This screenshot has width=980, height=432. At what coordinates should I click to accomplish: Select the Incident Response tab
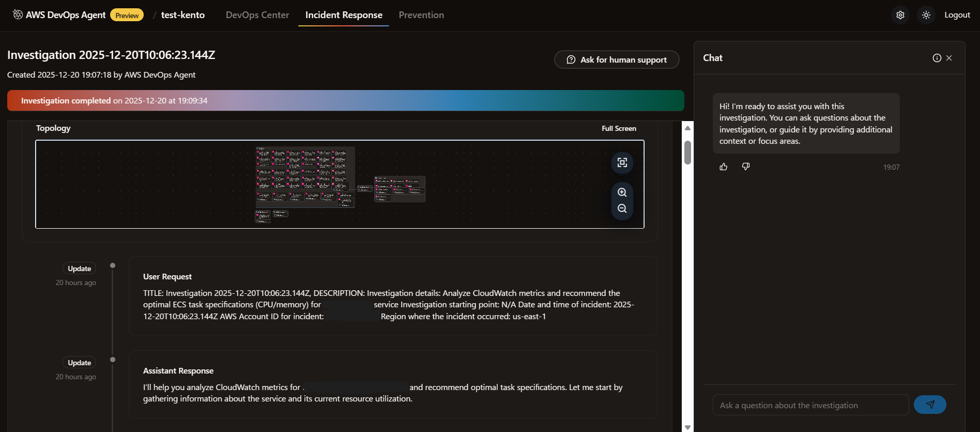pos(344,15)
